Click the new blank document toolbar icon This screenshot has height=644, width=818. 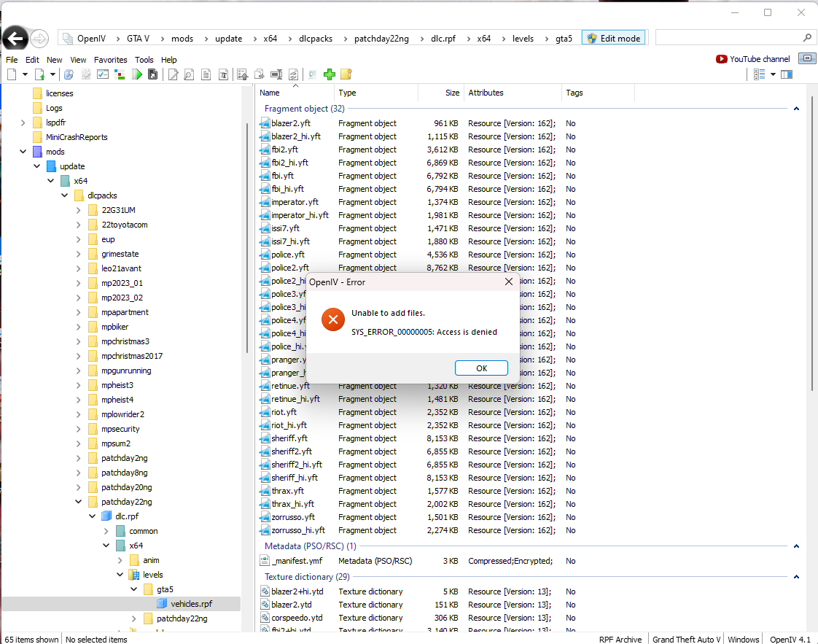pyautogui.click(x=12, y=74)
